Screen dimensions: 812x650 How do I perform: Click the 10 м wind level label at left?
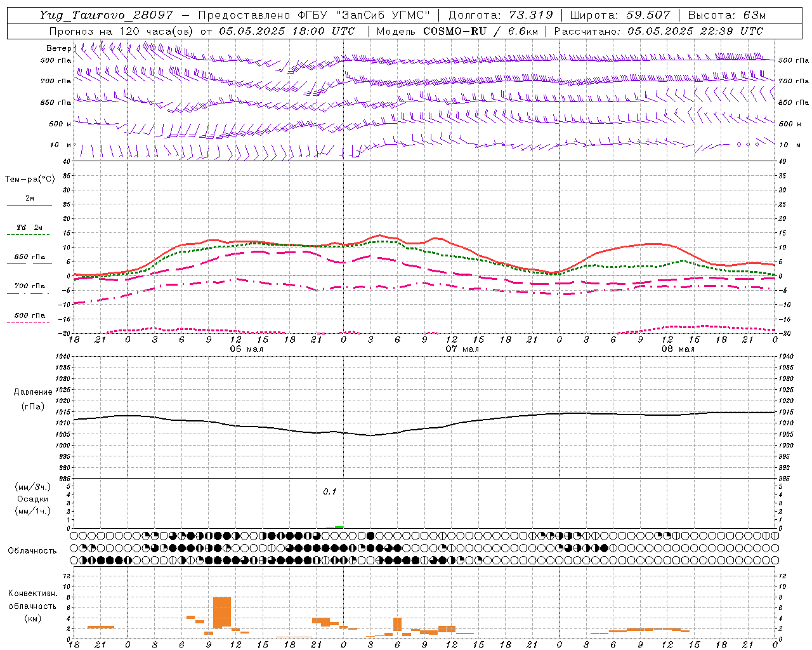[x=61, y=145]
